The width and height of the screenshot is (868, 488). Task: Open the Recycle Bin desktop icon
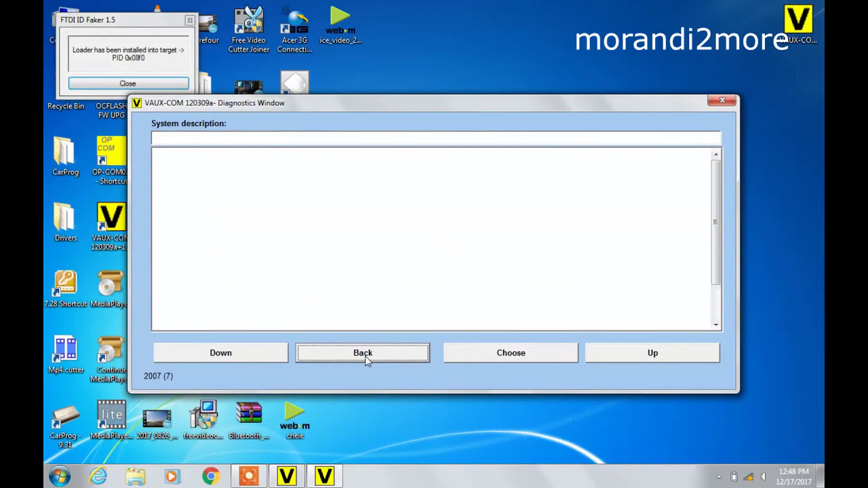tap(66, 106)
